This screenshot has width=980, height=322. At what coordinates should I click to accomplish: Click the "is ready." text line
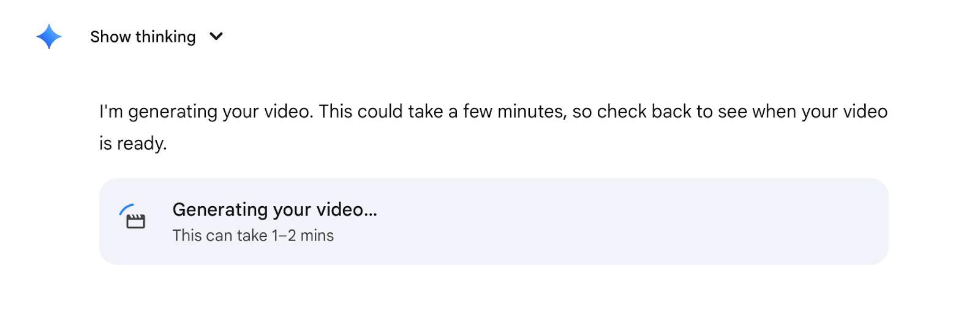(x=133, y=144)
